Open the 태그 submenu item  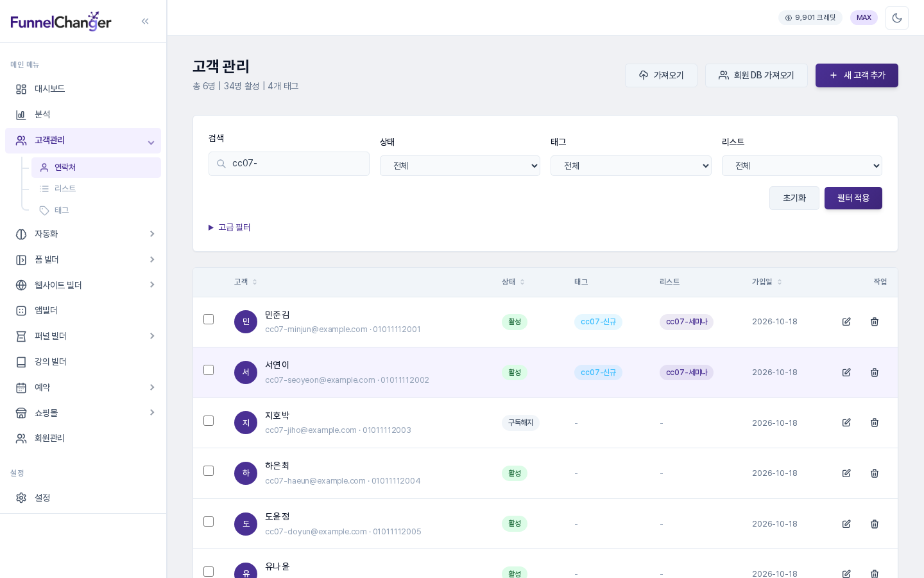(x=96, y=211)
